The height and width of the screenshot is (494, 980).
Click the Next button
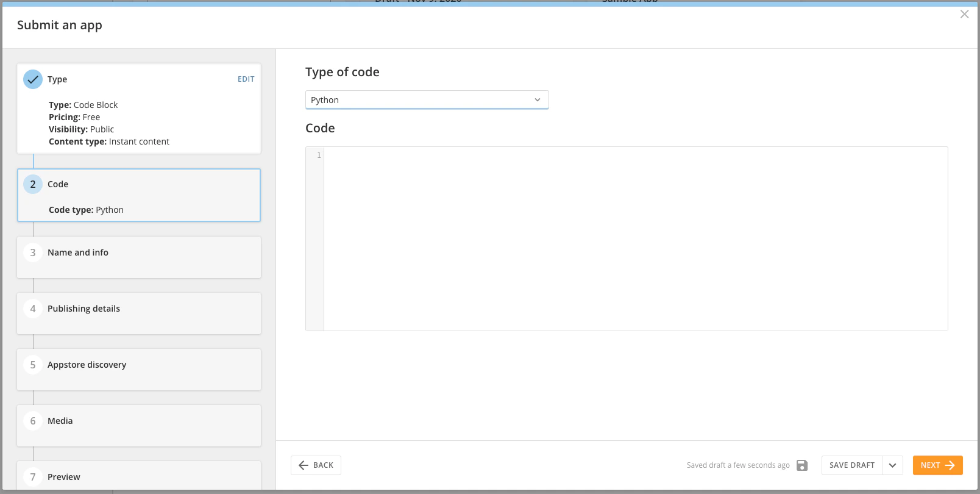tap(937, 465)
